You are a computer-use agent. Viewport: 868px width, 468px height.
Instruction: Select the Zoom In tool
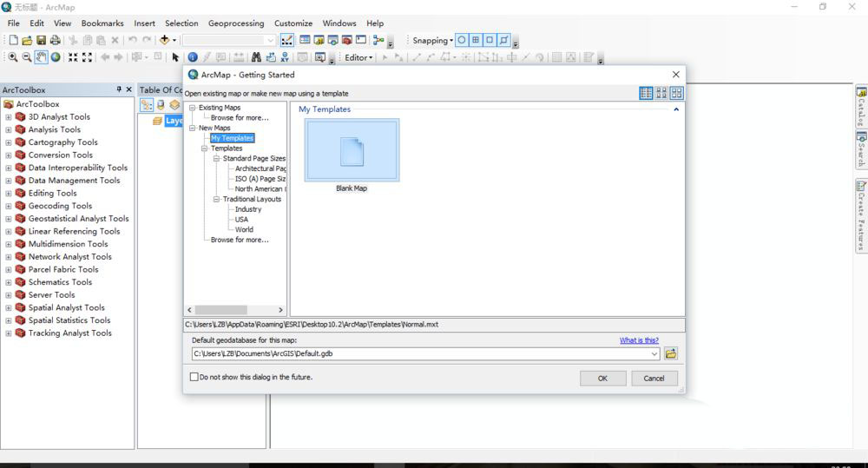point(12,57)
